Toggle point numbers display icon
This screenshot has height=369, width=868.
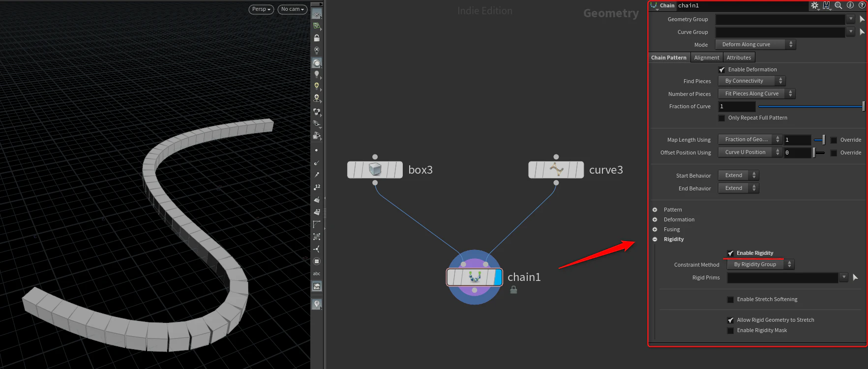(x=317, y=187)
